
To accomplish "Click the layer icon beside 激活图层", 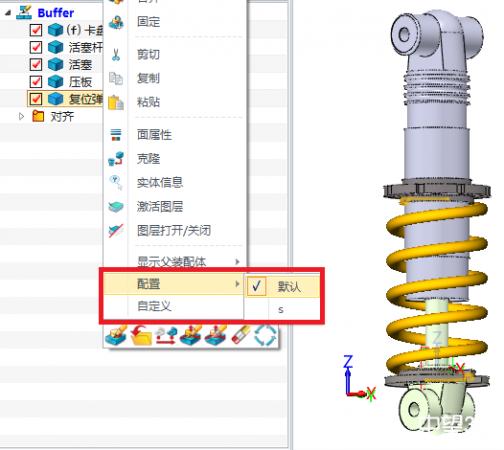I will (x=116, y=207).
